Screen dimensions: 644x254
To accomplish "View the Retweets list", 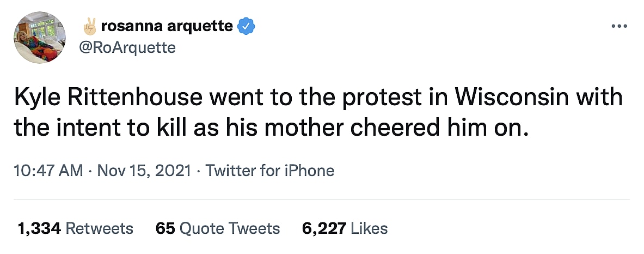I will click(x=100, y=228).
